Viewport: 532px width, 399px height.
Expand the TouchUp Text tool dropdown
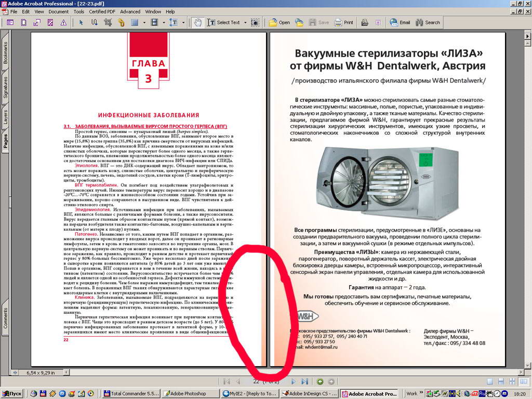pyautogui.click(x=183, y=22)
